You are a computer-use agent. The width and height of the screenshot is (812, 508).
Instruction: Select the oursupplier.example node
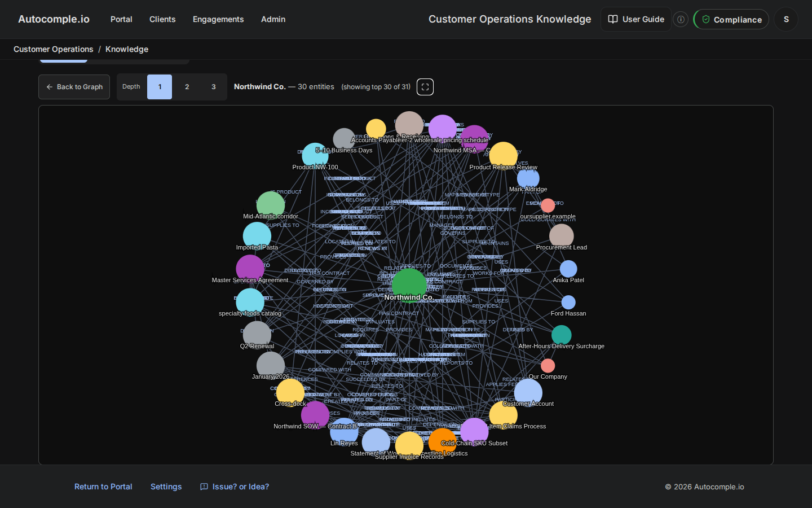tap(548, 205)
